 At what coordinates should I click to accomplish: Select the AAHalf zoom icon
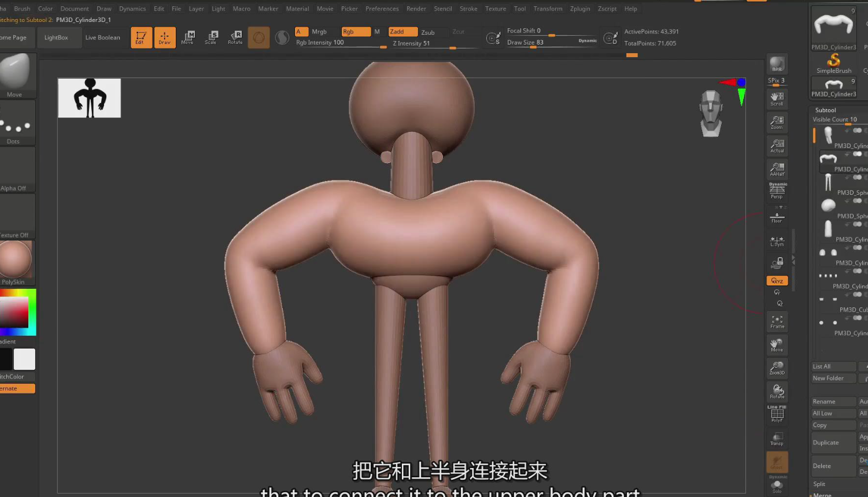click(x=777, y=169)
